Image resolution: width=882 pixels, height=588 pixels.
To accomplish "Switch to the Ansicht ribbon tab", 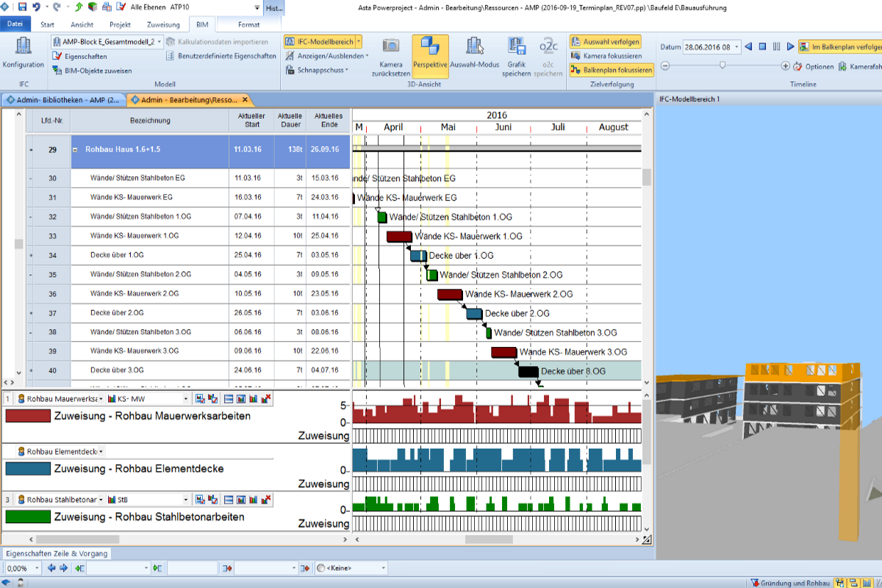I will 82,24.
